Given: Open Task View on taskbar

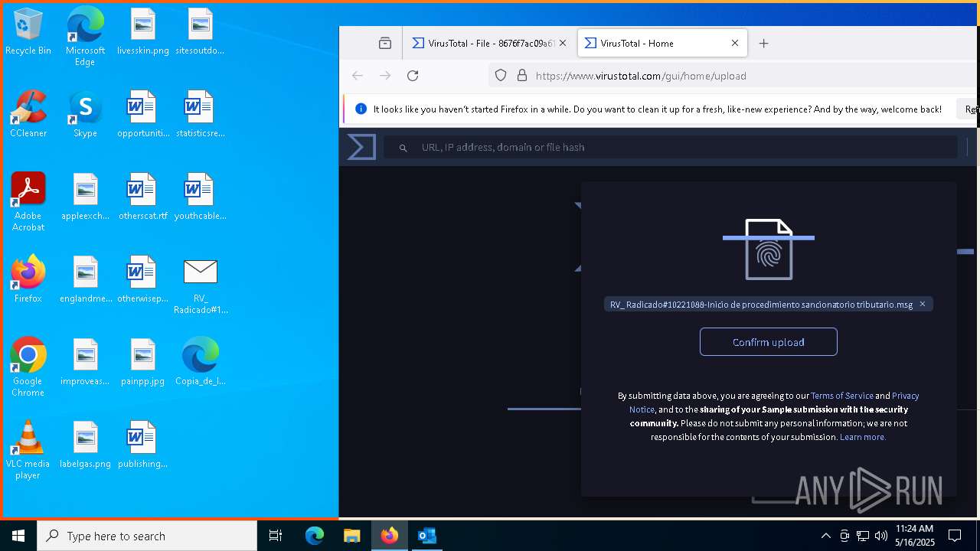Looking at the screenshot, I should pos(276,536).
